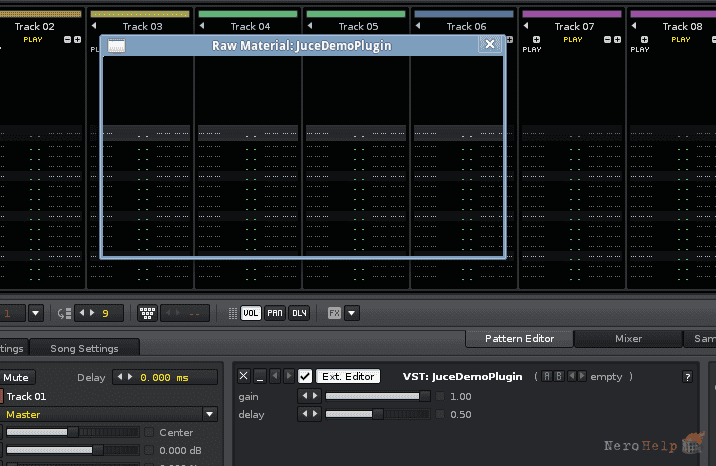Decrease the gain parameter with left arrow

[x=305, y=396]
